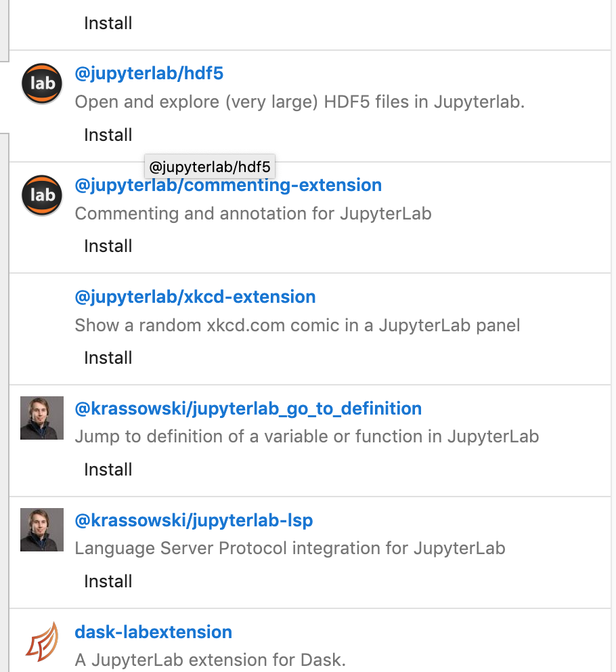Open the dask-labextension link
The height and width of the screenshot is (672, 616).
pos(153,632)
